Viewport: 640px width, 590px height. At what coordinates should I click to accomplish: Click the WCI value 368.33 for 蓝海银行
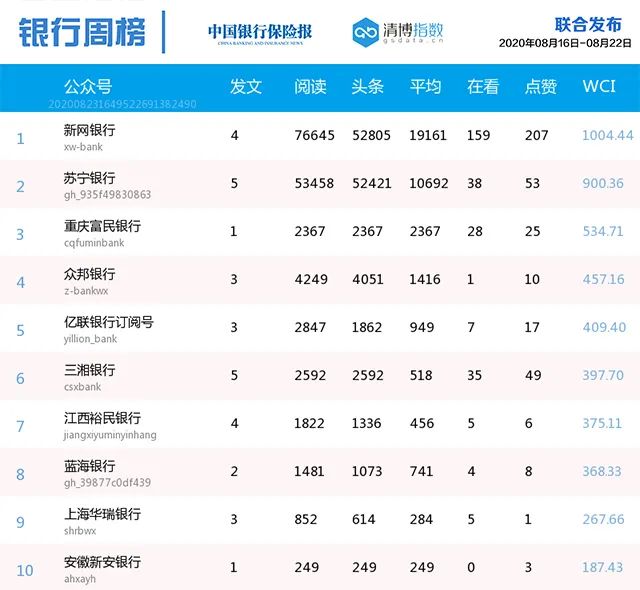[603, 472]
